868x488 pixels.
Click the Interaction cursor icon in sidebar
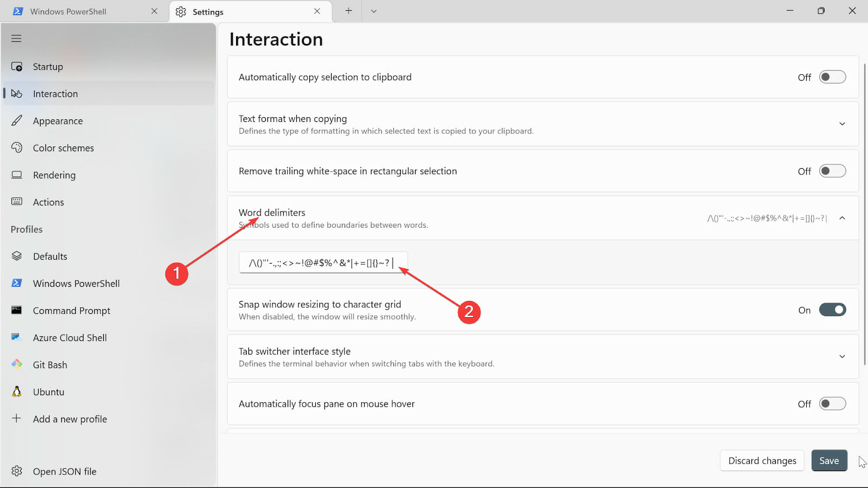17,94
